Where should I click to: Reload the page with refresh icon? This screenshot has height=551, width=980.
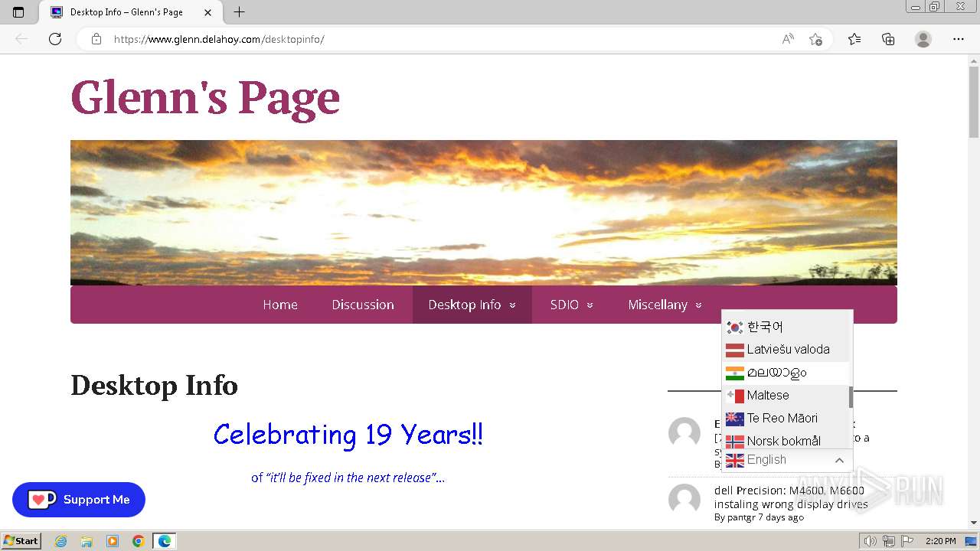coord(55,39)
